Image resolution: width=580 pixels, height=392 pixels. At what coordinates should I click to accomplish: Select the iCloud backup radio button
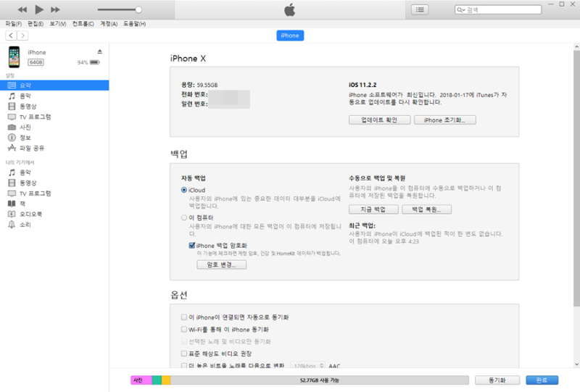tap(184, 190)
